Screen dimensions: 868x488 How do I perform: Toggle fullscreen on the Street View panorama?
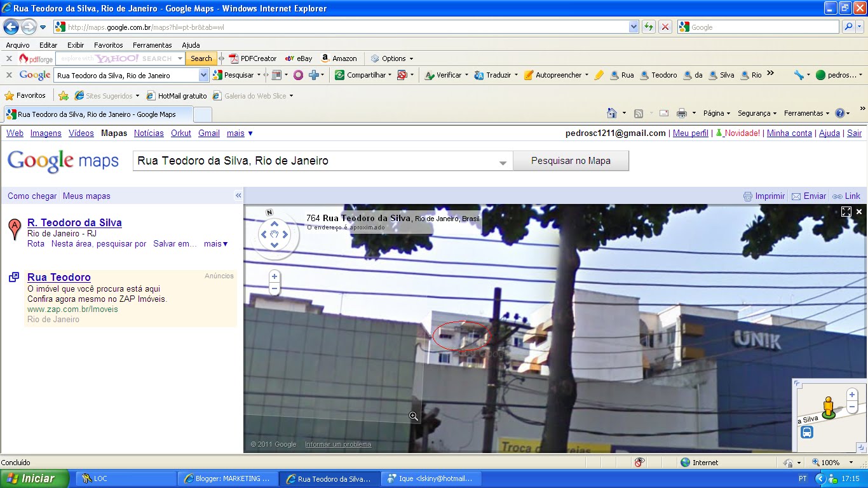click(846, 212)
